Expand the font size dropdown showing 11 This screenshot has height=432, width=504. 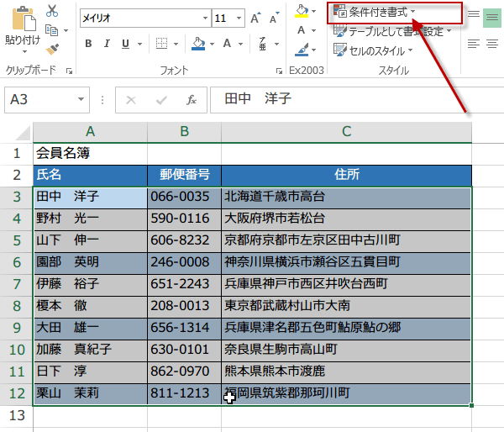coord(237,18)
